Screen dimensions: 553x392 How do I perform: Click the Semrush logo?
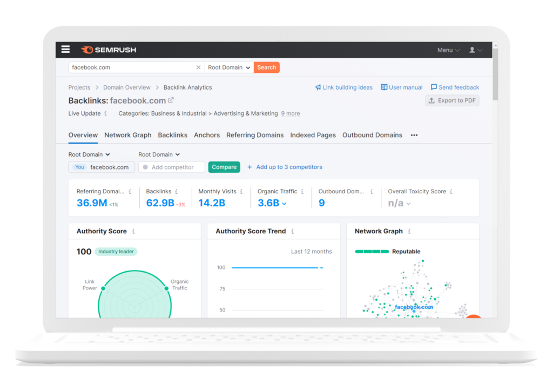(x=109, y=50)
